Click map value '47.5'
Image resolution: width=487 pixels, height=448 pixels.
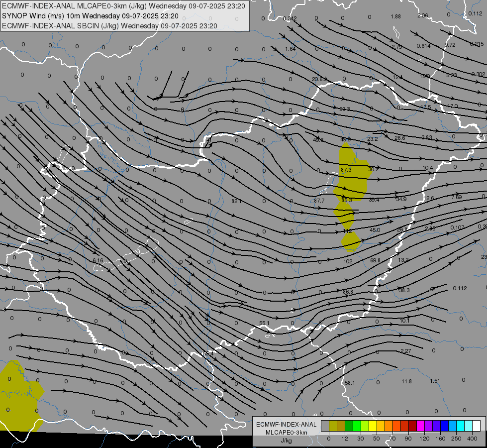[426, 107]
